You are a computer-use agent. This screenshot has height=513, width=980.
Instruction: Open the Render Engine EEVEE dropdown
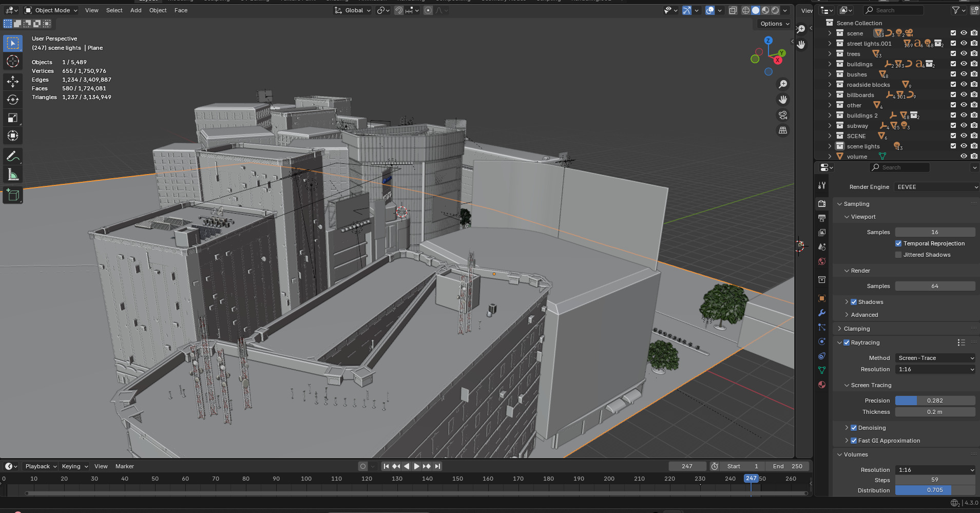tap(936, 187)
